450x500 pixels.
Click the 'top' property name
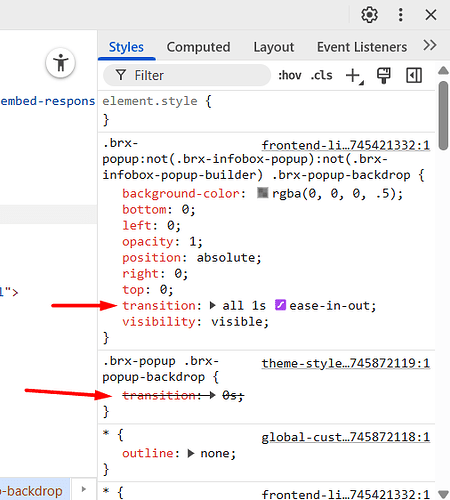coord(133,290)
